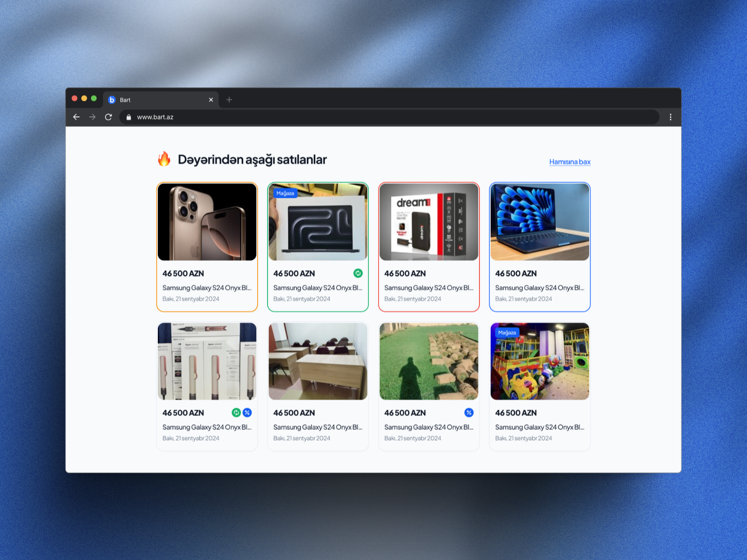Image resolution: width=747 pixels, height=560 pixels.
Task: Click the 46 500 AZN price on the iPhone card
Action: click(x=183, y=273)
